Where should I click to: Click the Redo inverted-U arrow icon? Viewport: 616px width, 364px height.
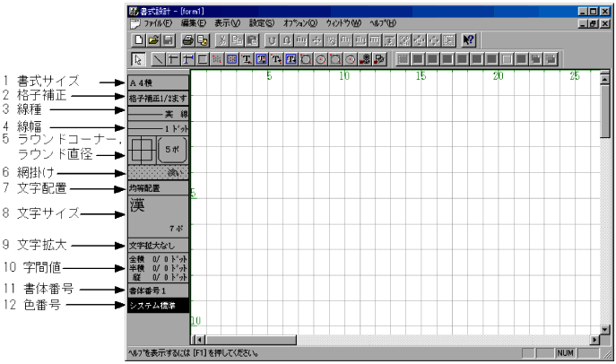click(x=287, y=40)
